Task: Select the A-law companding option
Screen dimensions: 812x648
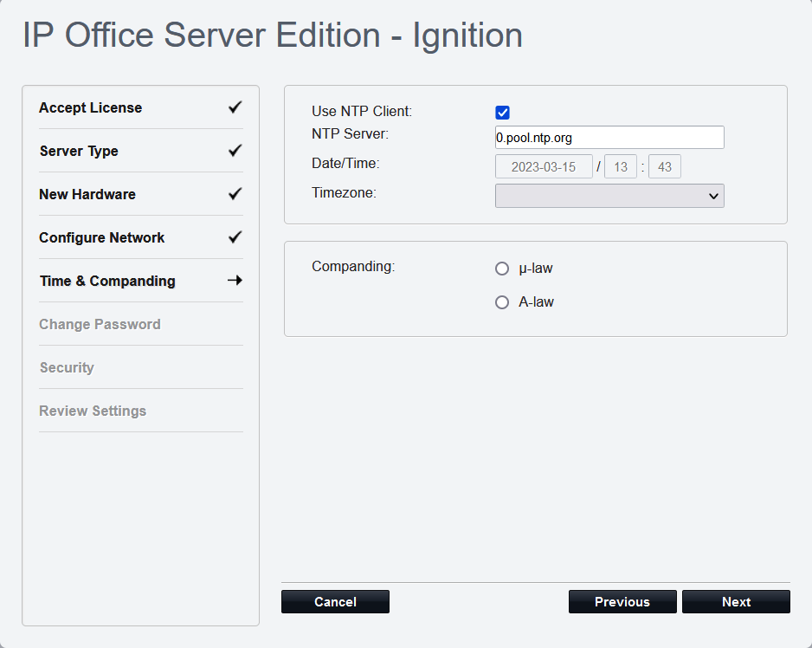Action: pyautogui.click(x=502, y=302)
